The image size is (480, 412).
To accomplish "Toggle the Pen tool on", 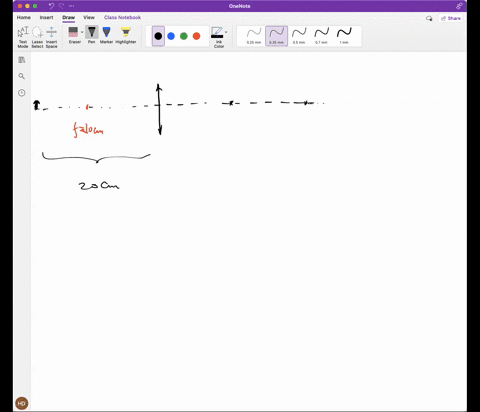I will (x=92, y=35).
